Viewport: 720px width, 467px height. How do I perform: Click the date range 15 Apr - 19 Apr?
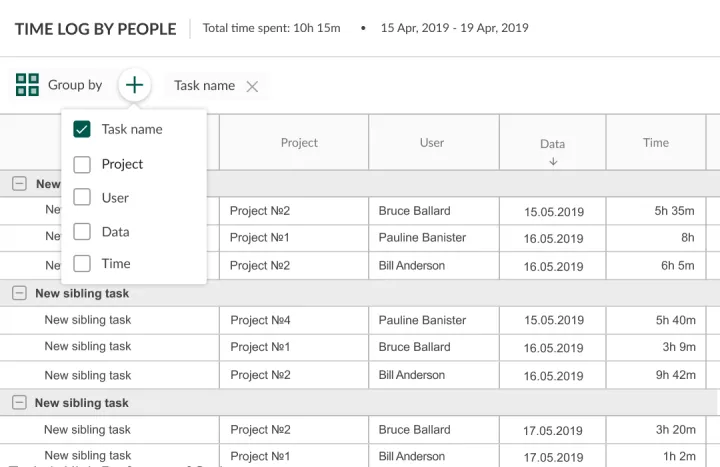[454, 28]
